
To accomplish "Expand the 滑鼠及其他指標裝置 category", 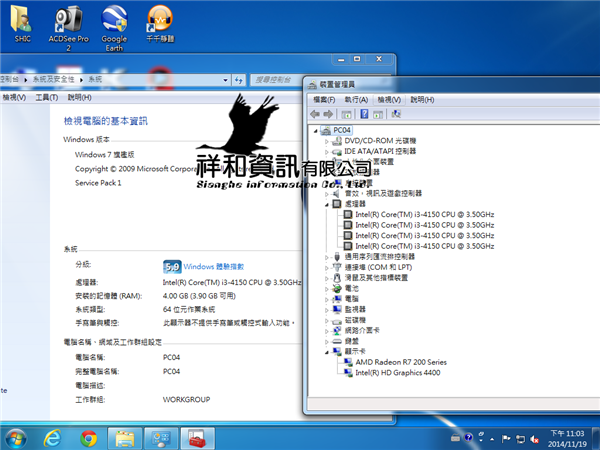I will click(327, 278).
